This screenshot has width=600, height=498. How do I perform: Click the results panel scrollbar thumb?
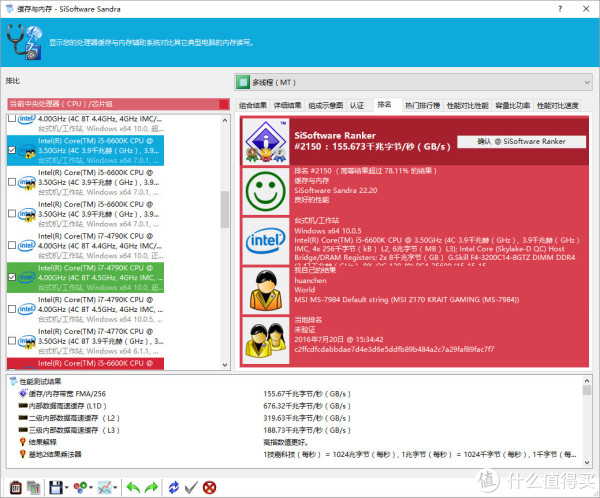[x=587, y=390]
